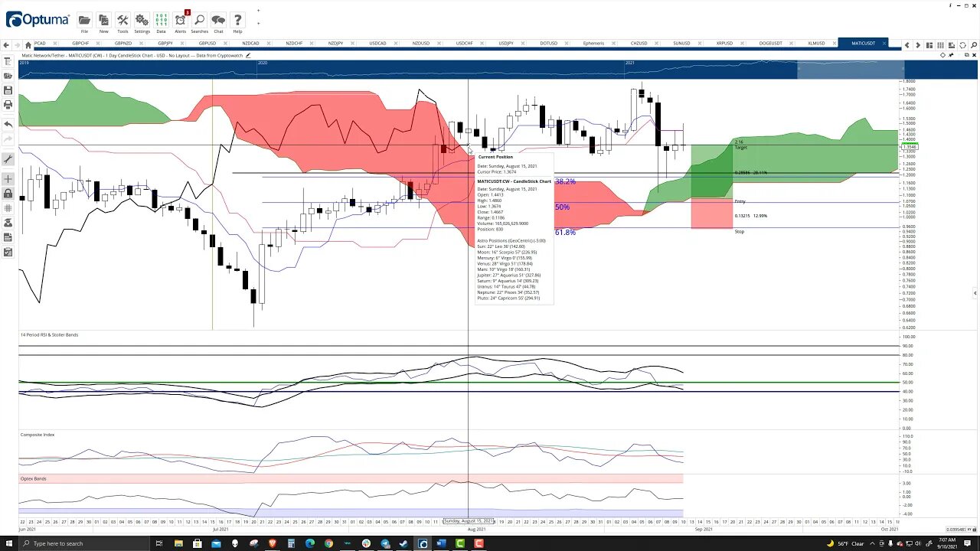Close the GBPUSD tab
This screenshot has width=980, height=551.
pyautogui.click(x=225, y=44)
